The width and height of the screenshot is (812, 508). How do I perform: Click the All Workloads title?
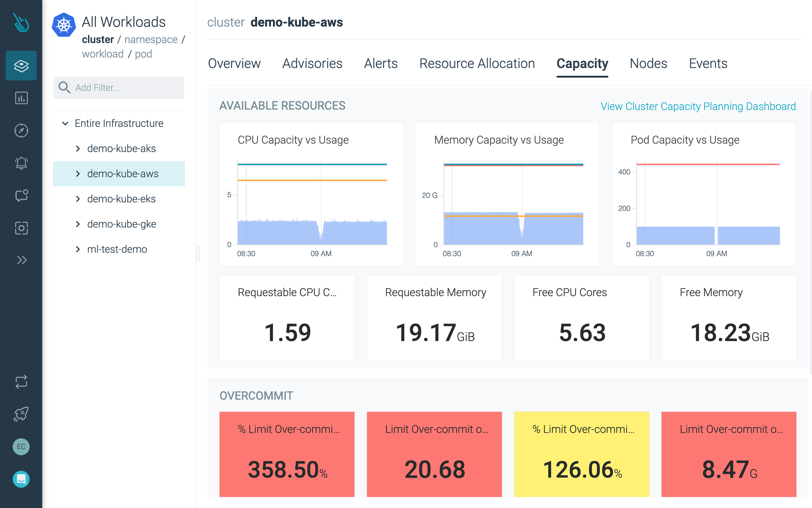click(123, 22)
